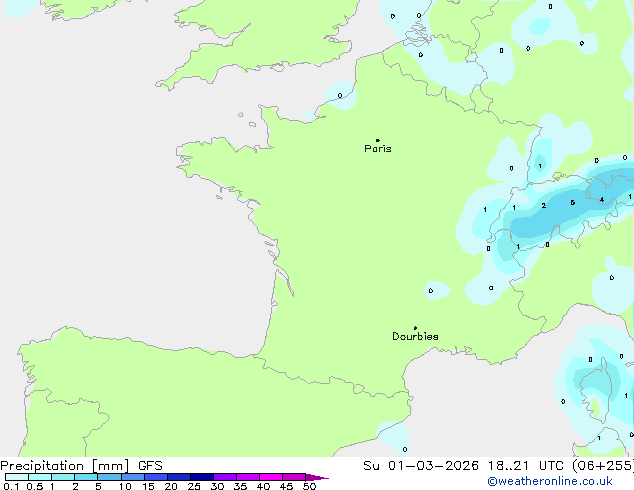
Task: Open the weatheronline.co.uk copyright link
Action: pos(550,481)
